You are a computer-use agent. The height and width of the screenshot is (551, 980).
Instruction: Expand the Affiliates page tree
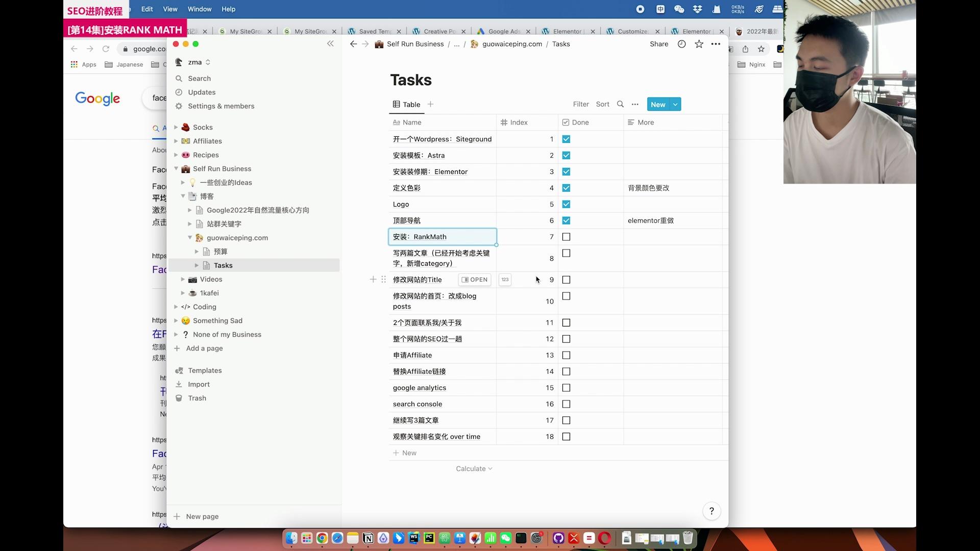176,141
